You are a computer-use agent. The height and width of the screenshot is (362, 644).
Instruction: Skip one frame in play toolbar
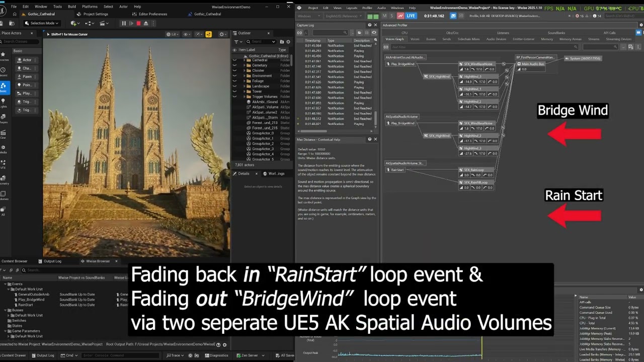131,23
